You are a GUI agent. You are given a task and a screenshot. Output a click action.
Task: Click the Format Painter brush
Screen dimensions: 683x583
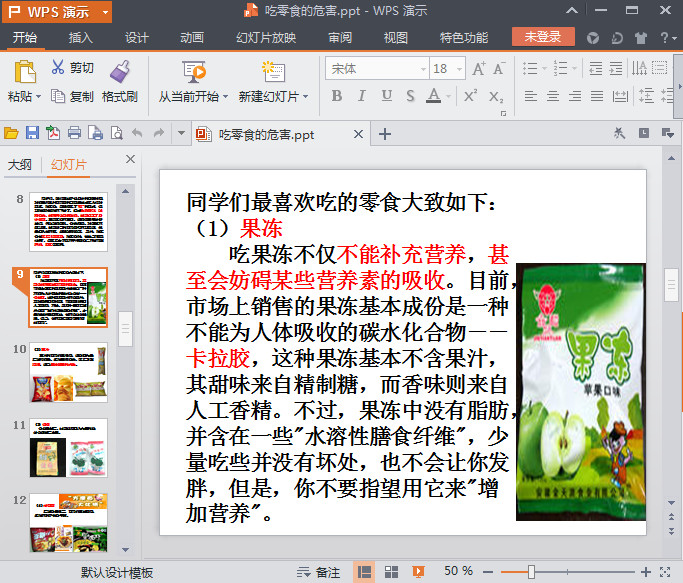[120, 72]
